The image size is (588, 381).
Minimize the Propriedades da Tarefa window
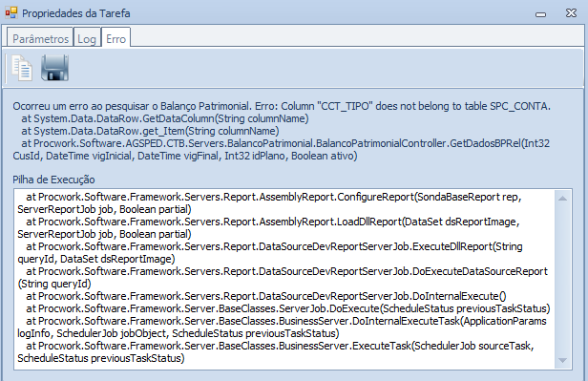(x=540, y=14)
